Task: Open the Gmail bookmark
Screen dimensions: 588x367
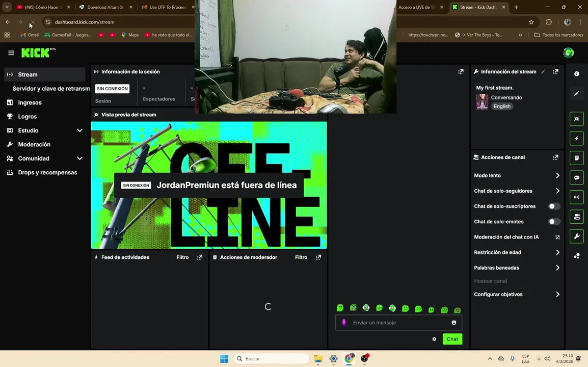Action: [29, 35]
